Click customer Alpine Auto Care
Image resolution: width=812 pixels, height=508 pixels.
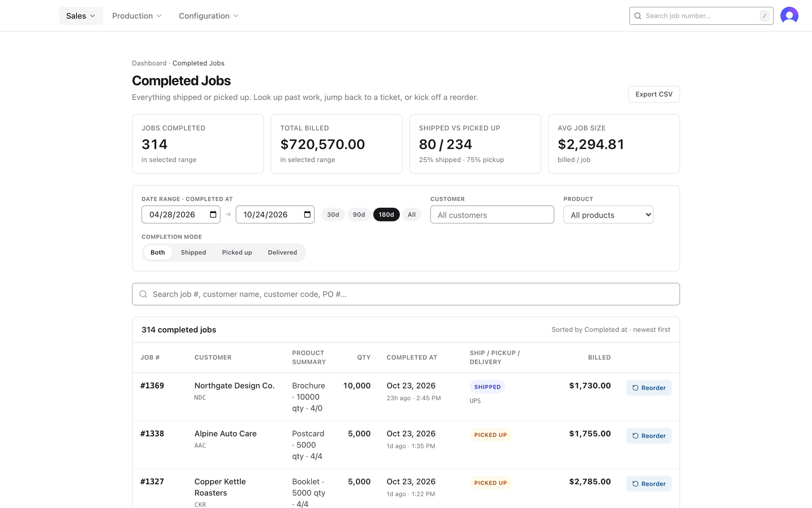pos(225,433)
